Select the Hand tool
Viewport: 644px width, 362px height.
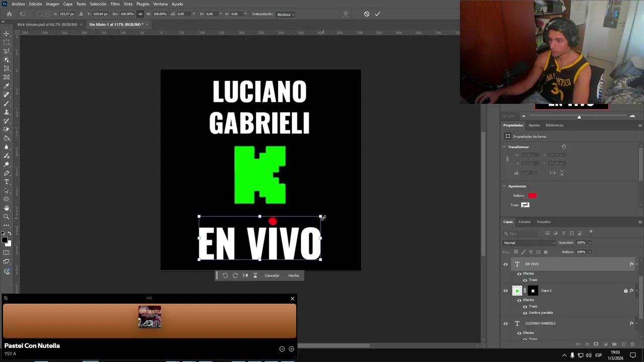click(x=7, y=208)
